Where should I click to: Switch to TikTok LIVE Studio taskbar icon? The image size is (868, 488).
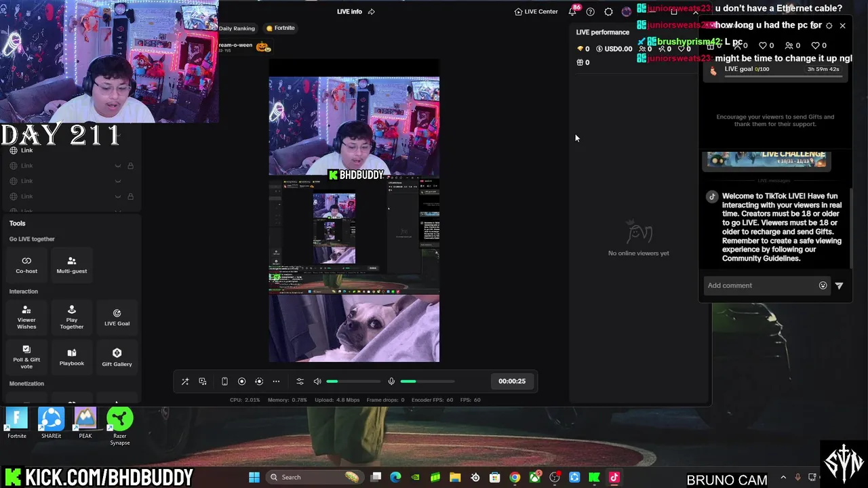click(x=614, y=477)
